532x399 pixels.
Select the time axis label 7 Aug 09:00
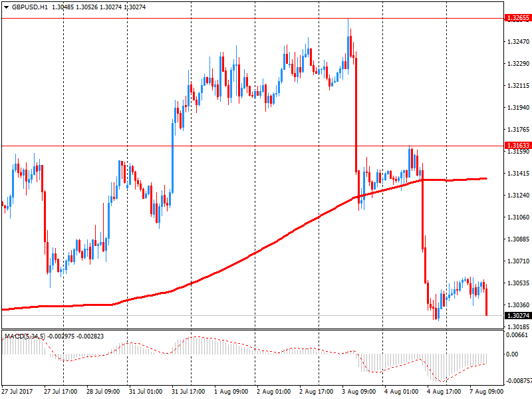pyautogui.click(x=487, y=392)
